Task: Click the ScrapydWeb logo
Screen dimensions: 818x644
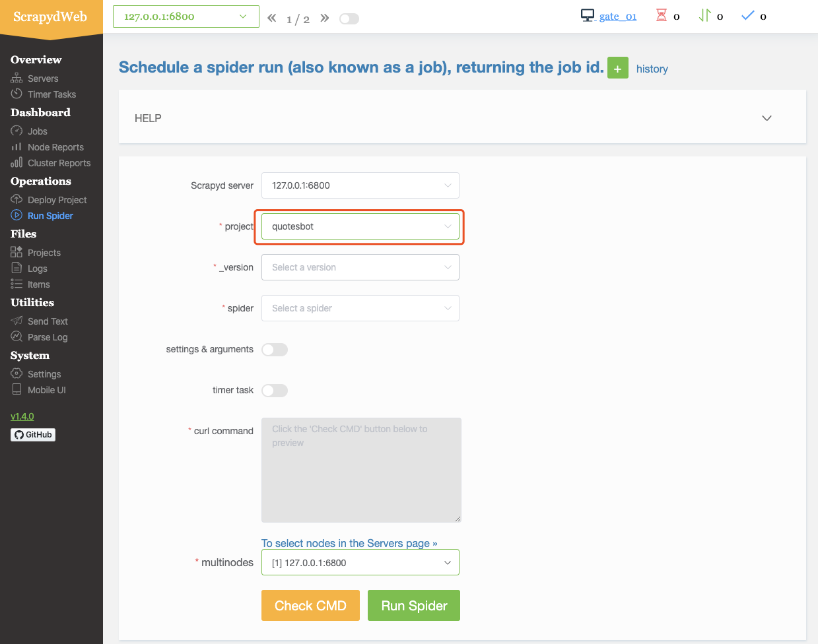Action: (51, 17)
